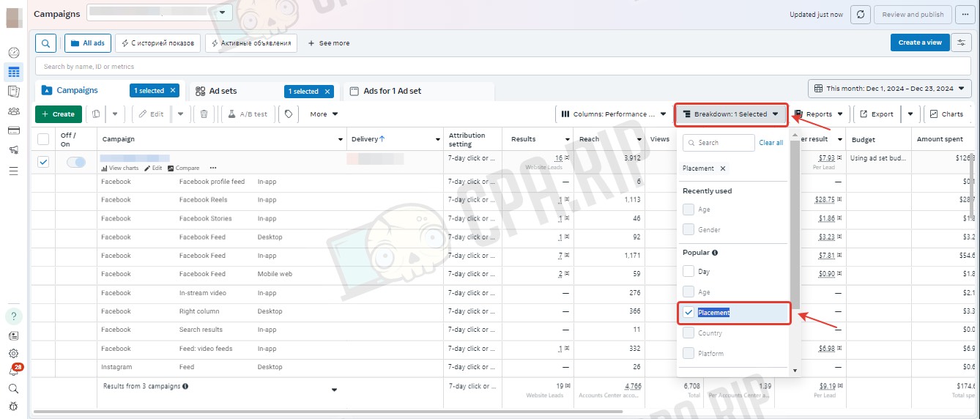
Task: Open the Audiences people icon in sidebar
Action: 13,111
